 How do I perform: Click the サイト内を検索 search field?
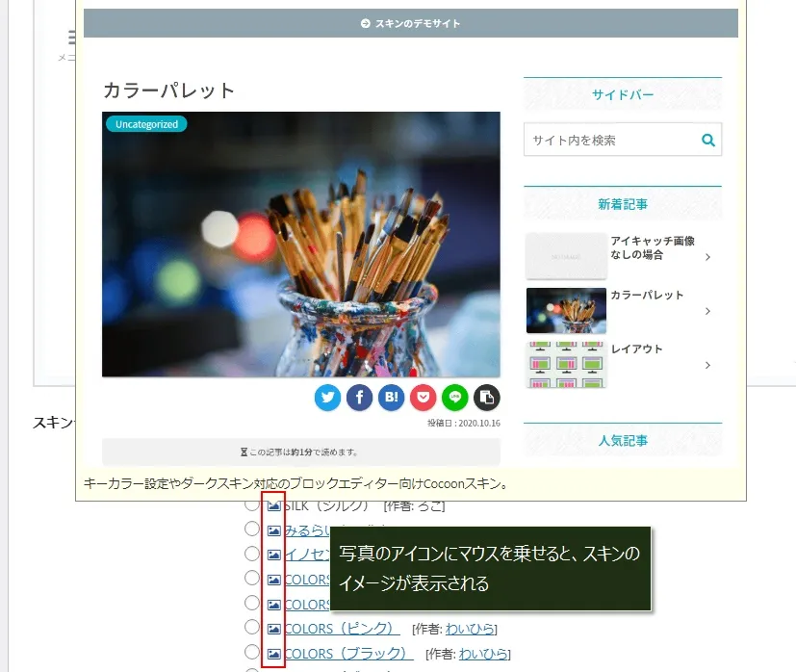coord(608,140)
